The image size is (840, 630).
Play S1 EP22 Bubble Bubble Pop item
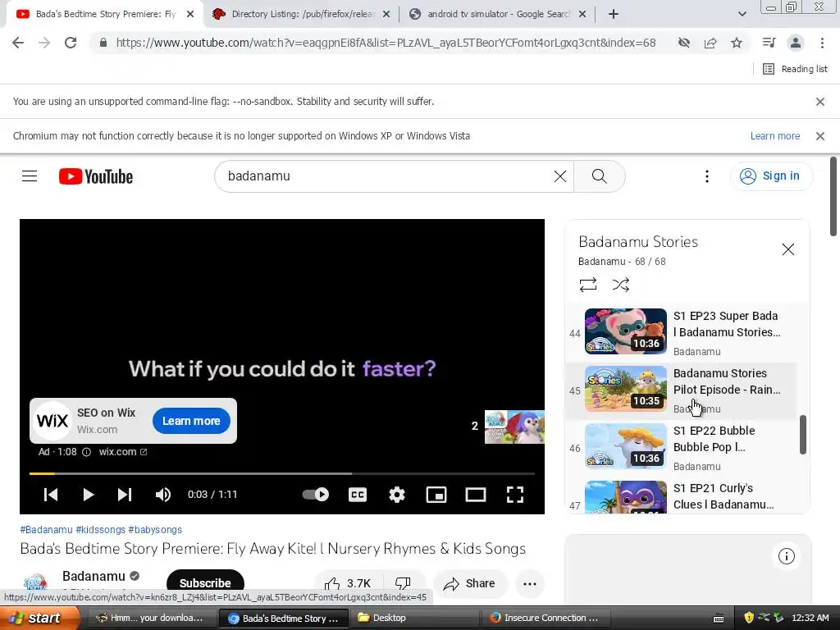(x=682, y=447)
